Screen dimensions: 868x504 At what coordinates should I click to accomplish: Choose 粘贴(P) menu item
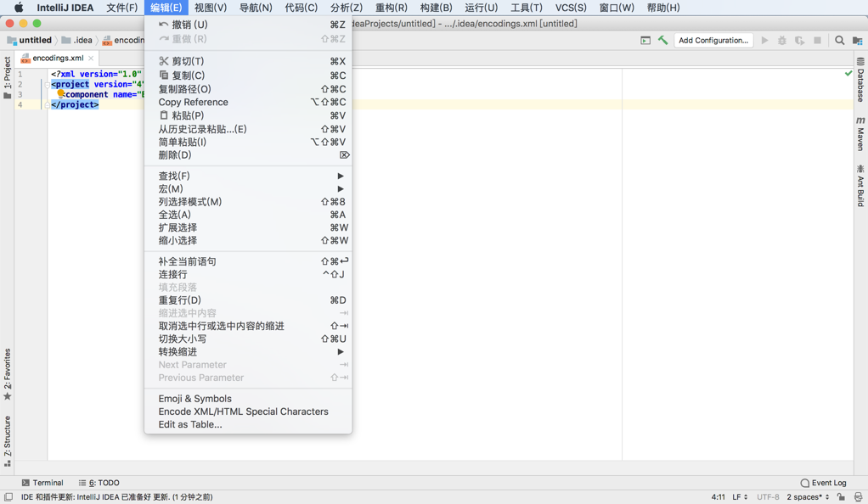click(248, 115)
